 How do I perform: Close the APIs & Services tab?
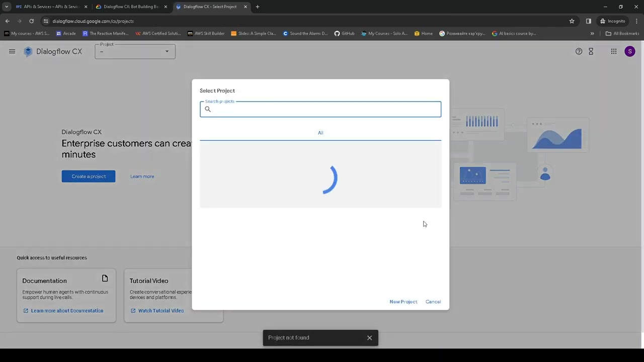86,7
